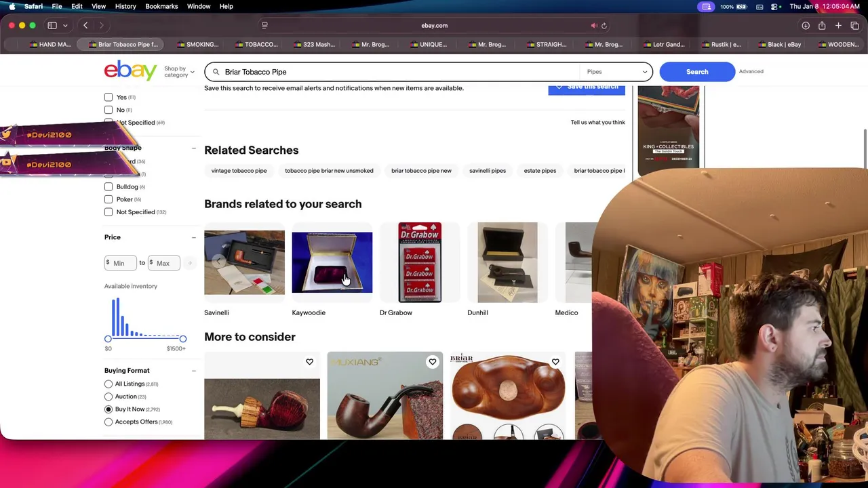The image size is (868, 488).
Task: Click the screen mirroring menu bar icon
Action: pos(707,6)
